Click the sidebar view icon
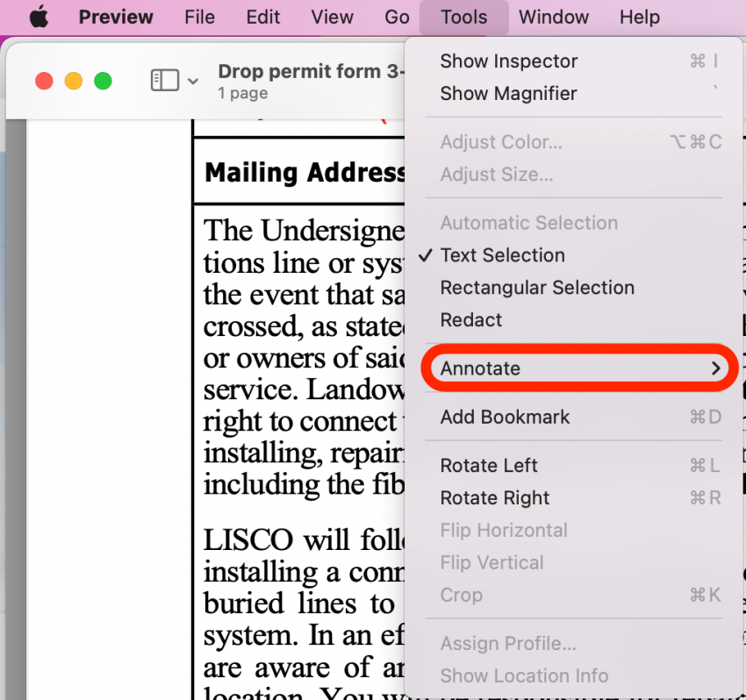The image size is (746, 700). (x=164, y=81)
